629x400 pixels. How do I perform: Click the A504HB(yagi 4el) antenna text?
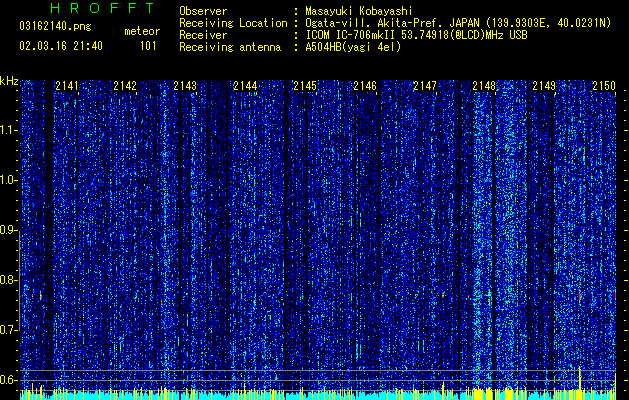(x=353, y=47)
